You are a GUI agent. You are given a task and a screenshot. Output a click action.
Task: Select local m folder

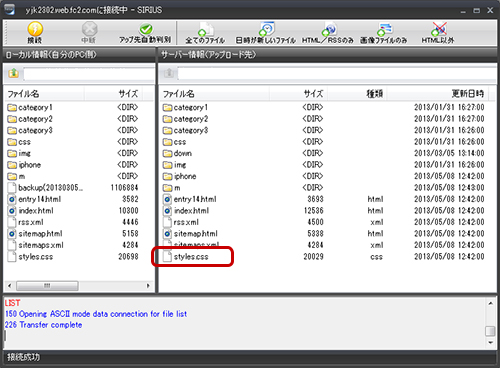[x=17, y=176]
